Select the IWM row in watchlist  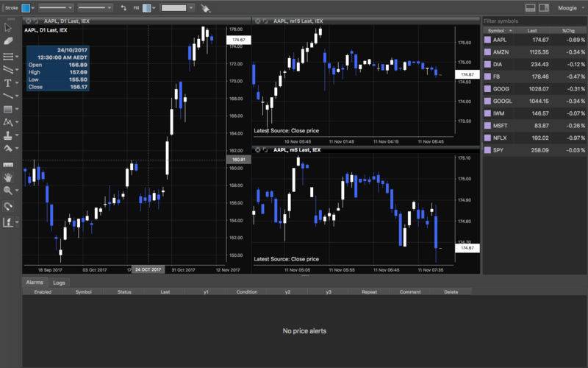535,113
